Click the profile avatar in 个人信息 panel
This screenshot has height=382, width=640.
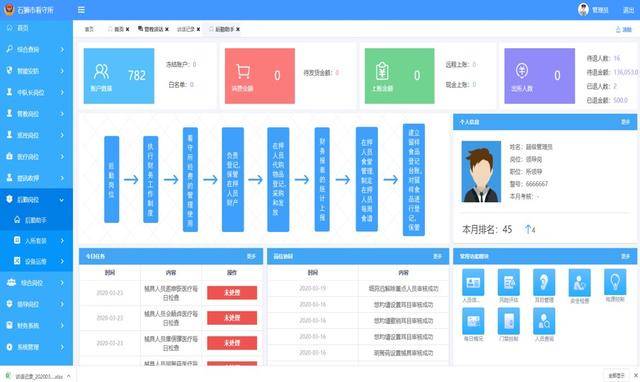coord(481,171)
